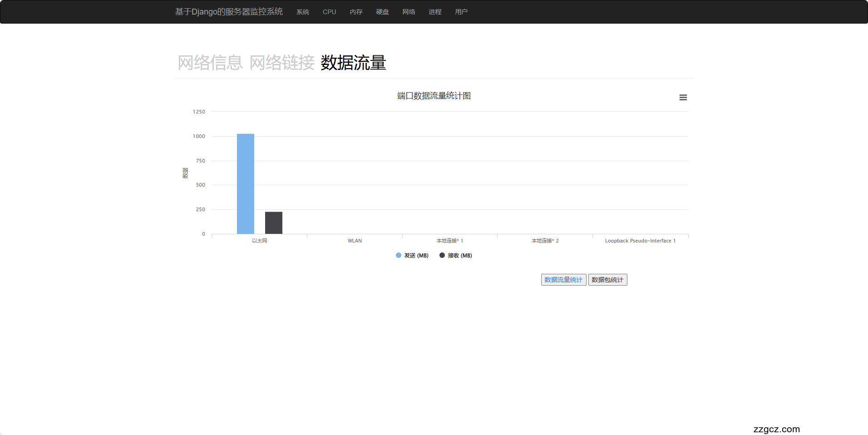Open the 进程 monitoring page

click(x=434, y=12)
